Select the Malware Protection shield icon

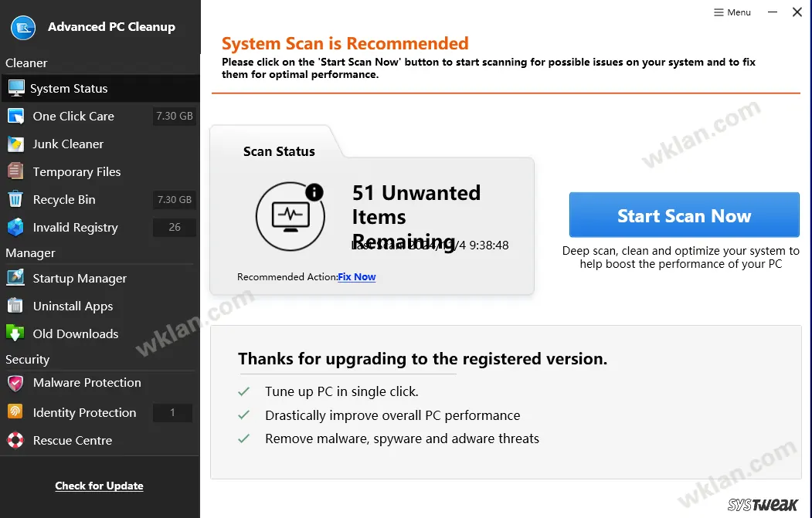[x=15, y=383]
